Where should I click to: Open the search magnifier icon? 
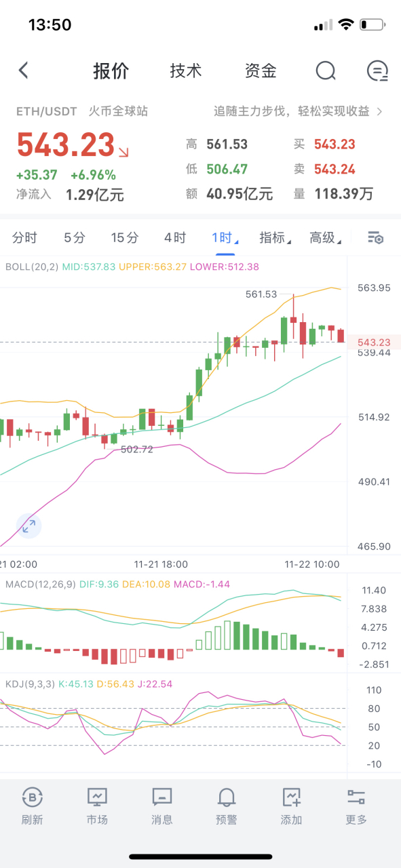326,71
